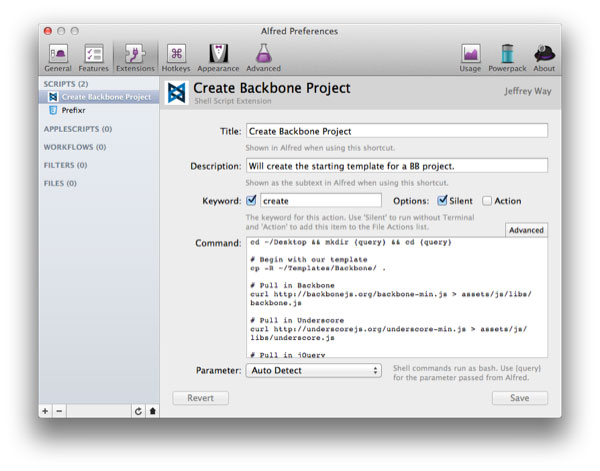Enable the Action option checkbox
This screenshot has height=471, width=600.
coord(487,201)
